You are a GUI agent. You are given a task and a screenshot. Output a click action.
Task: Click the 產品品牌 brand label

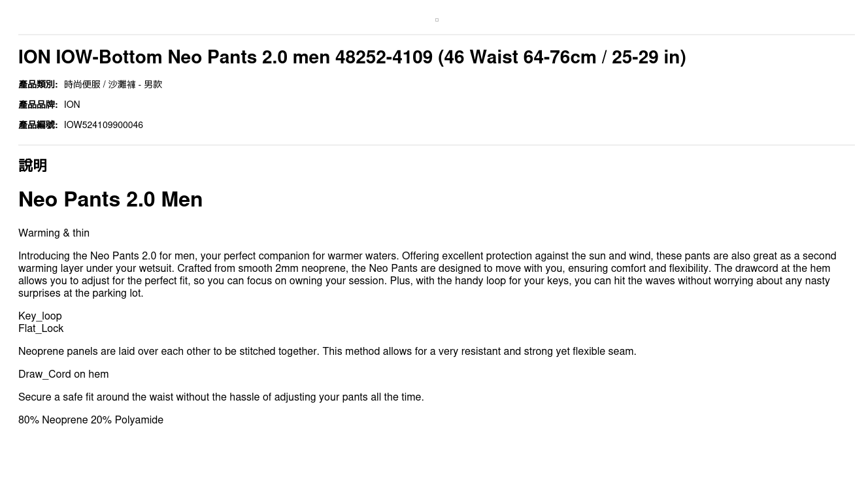(x=38, y=105)
